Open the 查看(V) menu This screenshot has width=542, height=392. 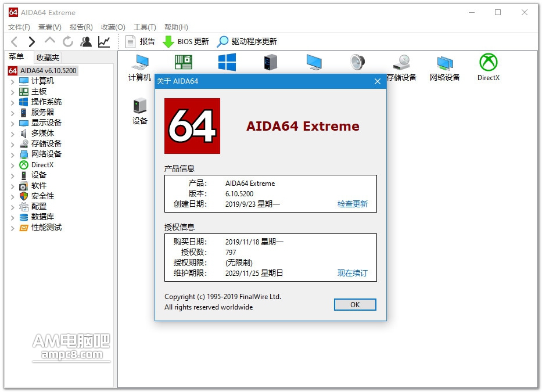50,27
